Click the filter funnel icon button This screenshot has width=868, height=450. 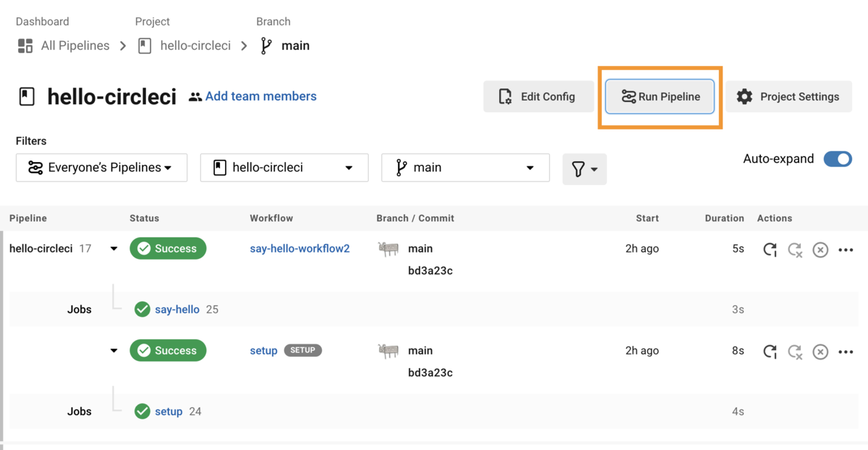pyautogui.click(x=584, y=169)
